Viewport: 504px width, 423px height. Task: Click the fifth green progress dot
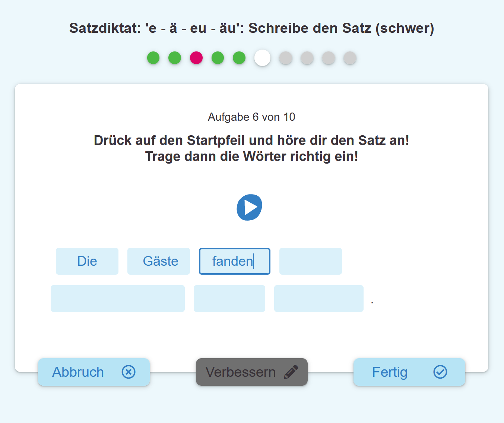pyautogui.click(x=240, y=58)
